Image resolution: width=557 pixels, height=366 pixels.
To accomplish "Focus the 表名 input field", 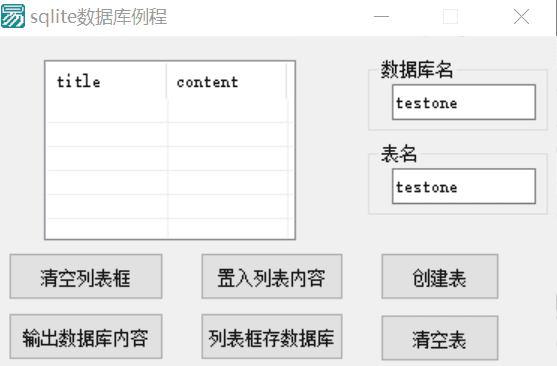I will 464,187.
